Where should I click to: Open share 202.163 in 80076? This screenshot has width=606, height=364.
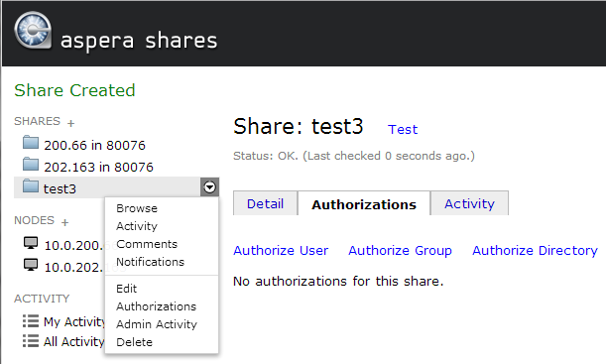click(x=98, y=167)
